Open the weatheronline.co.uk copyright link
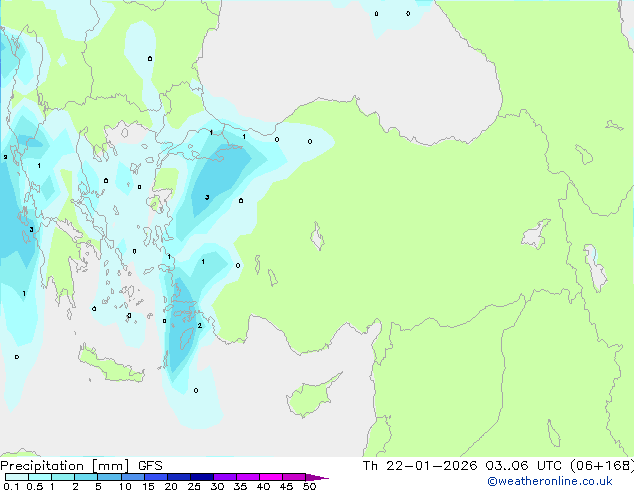The image size is (634, 490). pyautogui.click(x=550, y=481)
